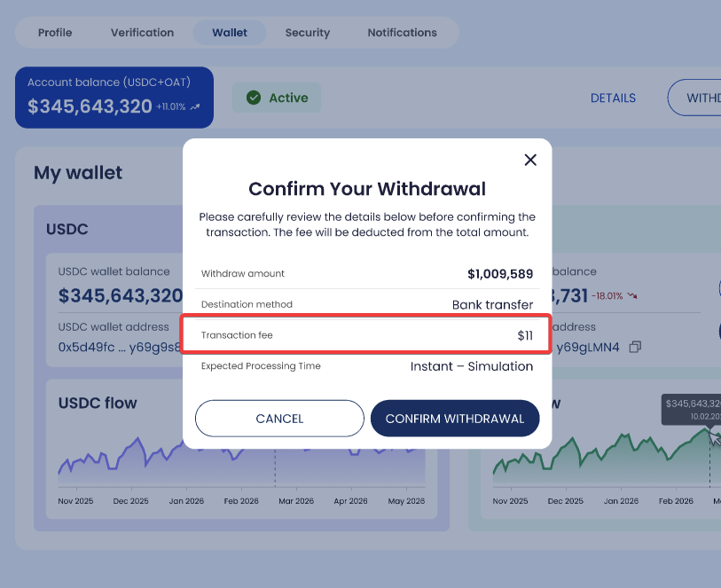Click the Transaction fee row
The width and height of the screenshot is (721, 588).
366,335
